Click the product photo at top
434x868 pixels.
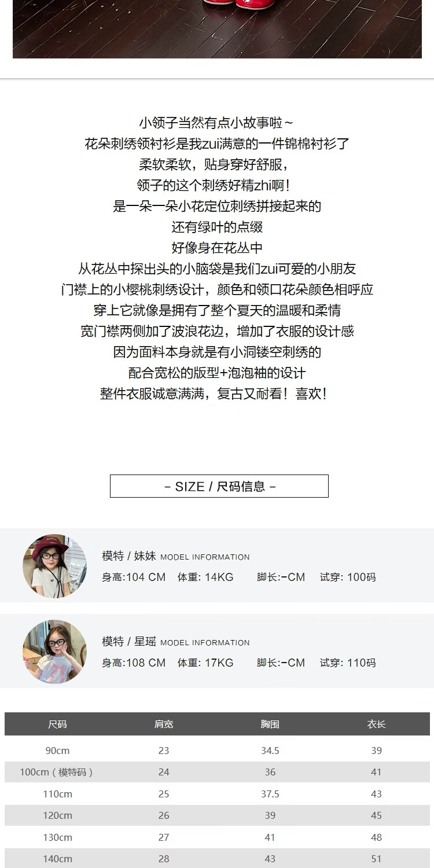coord(217,29)
